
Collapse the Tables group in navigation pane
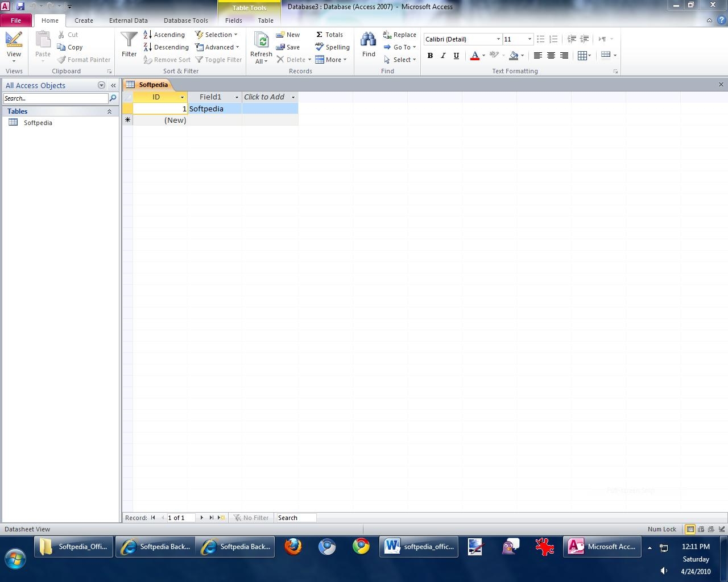(109, 111)
